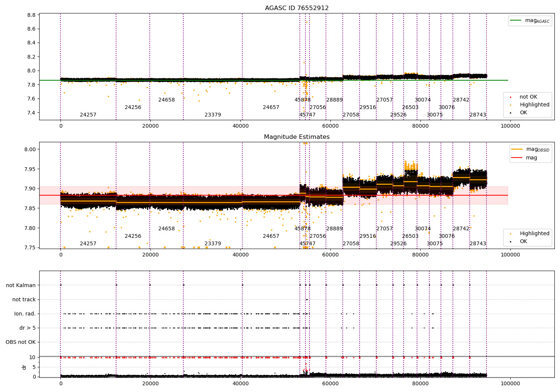Click OBSID label 24256 in Magnitude Estimates plot
560x392 pixels.
coord(133,236)
